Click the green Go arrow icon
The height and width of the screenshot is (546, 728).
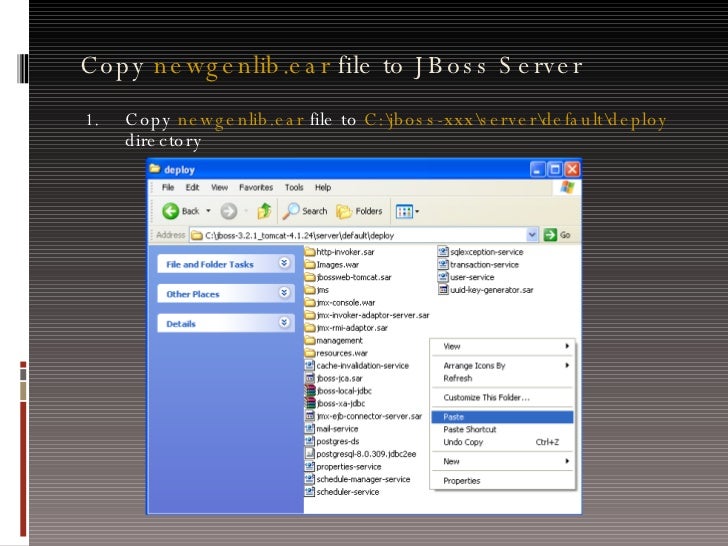click(550, 235)
